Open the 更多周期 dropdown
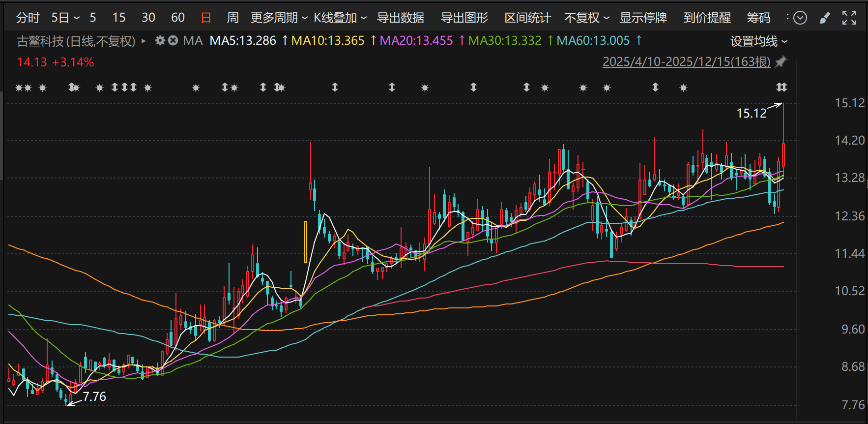This screenshot has width=868, height=424. coord(279,18)
